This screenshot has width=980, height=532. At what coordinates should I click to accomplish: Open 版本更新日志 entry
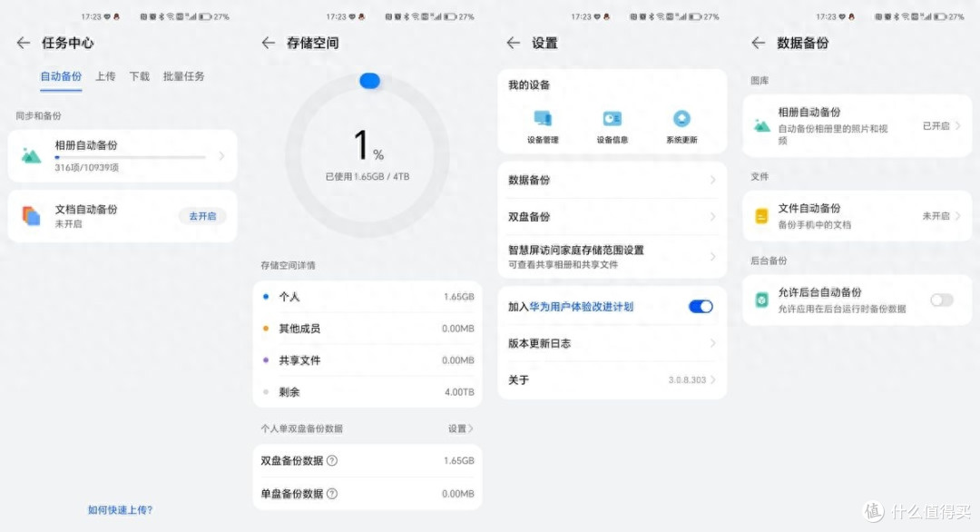(x=612, y=343)
